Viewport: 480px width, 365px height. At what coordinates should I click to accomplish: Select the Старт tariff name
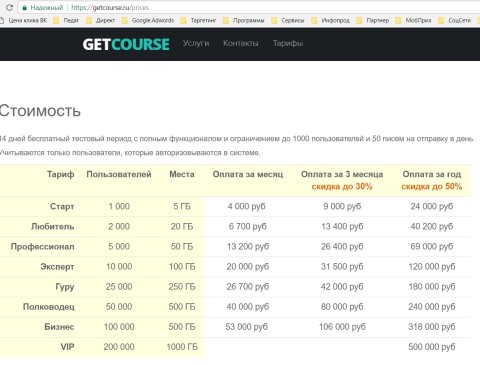(62, 206)
